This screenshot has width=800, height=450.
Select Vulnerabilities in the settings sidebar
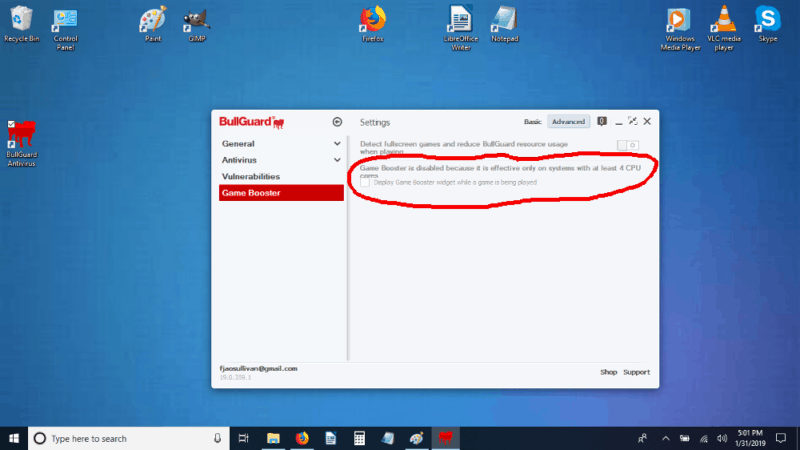251,177
